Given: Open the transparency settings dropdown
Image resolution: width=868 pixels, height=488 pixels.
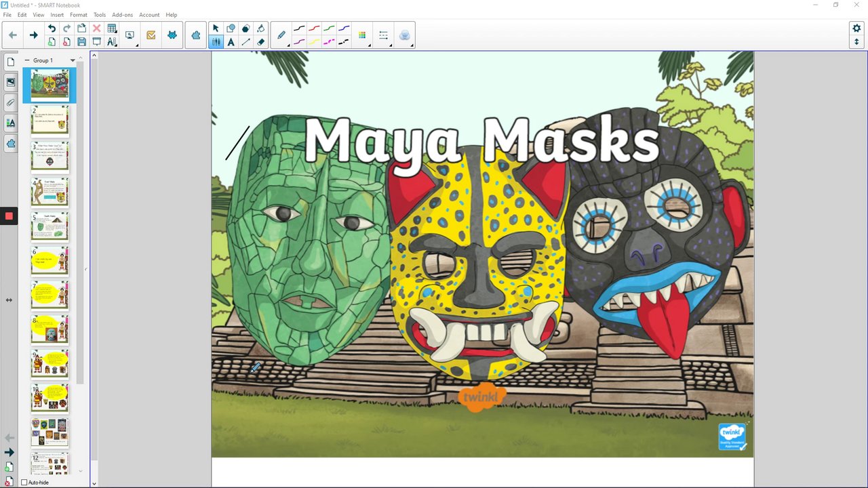Looking at the screenshot, I should pos(405,35).
